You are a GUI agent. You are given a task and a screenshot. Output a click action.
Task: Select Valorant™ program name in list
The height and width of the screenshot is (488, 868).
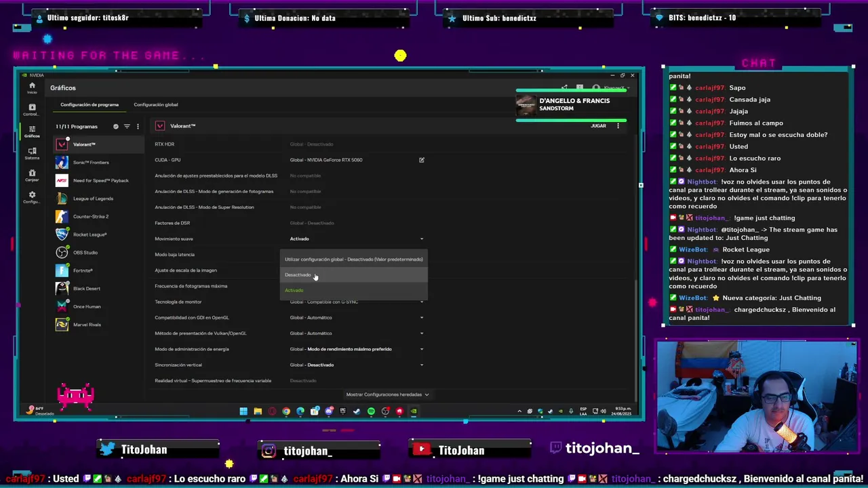pyautogui.click(x=84, y=144)
